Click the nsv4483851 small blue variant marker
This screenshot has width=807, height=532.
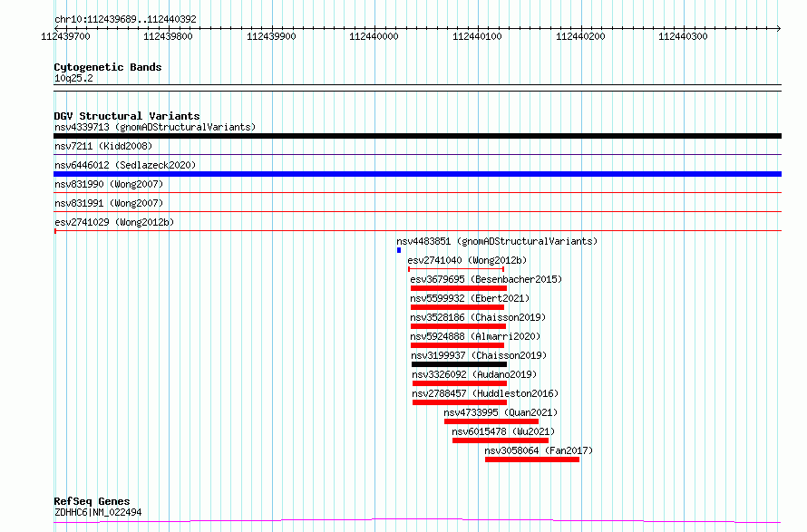click(x=399, y=250)
